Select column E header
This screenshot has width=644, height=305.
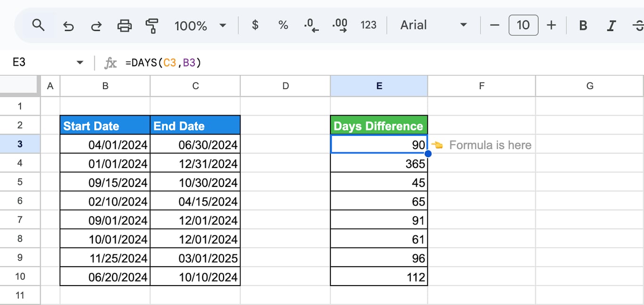(x=379, y=86)
